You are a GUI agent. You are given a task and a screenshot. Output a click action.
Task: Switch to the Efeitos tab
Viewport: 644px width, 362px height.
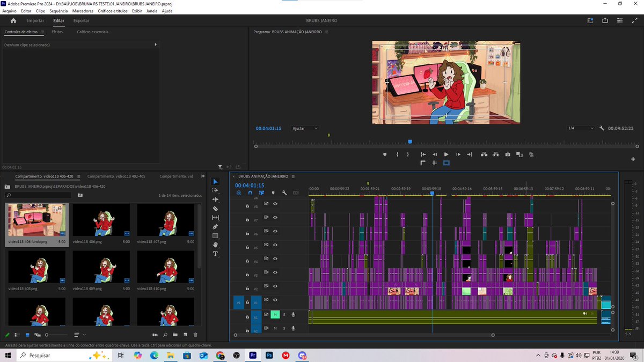point(57,32)
